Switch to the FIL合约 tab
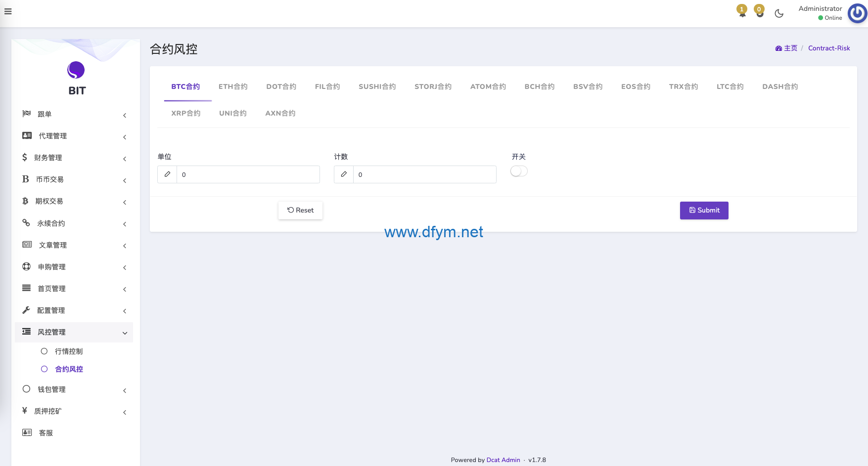 point(327,86)
